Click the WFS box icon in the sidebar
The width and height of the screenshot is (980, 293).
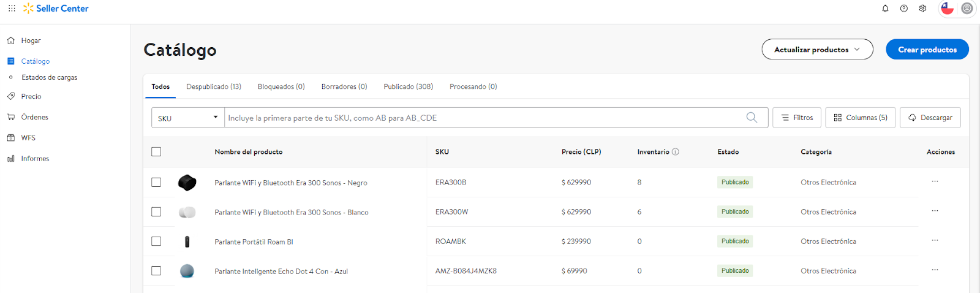(x=11, y=138)
